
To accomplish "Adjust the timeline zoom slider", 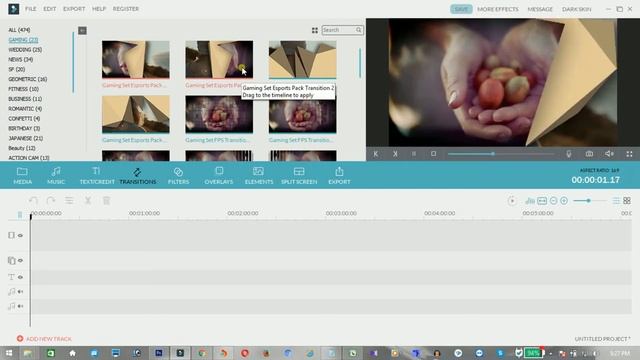I will 589,201.
